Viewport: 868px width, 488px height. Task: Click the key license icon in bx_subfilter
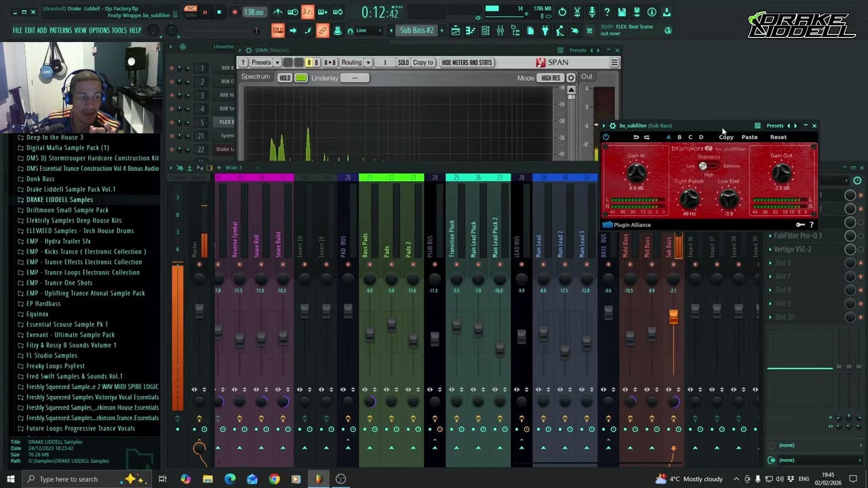click(x=800, y=224)
